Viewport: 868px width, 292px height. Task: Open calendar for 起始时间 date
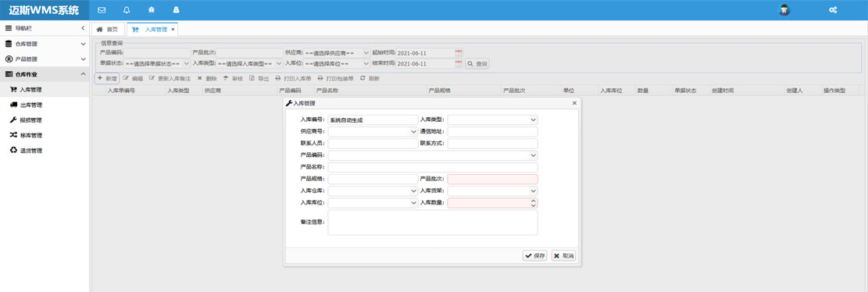click(459, 52)
